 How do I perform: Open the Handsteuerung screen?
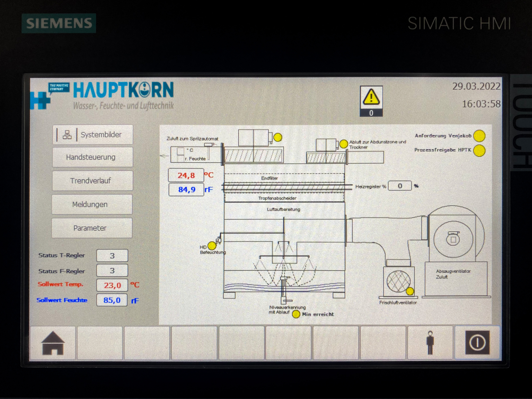pyautogui.click(x=92, y=157)
